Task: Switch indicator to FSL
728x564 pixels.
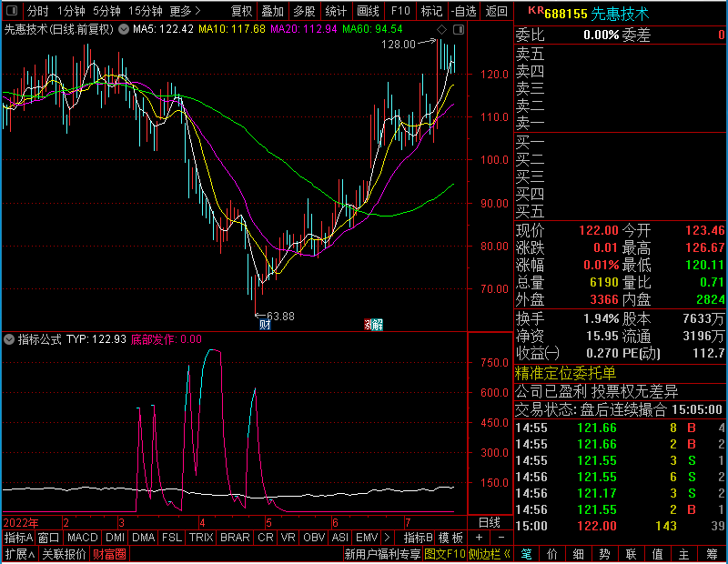Action: tap(172, 538)
